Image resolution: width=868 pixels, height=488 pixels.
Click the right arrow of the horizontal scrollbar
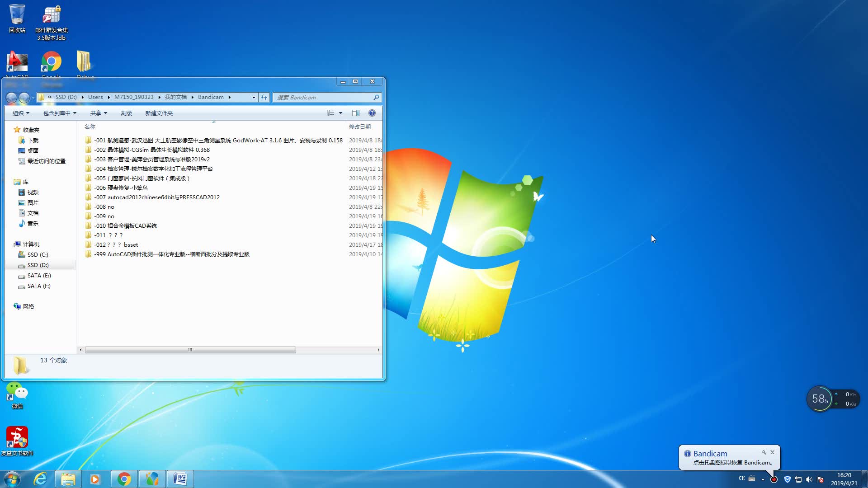tap(378, 350)
